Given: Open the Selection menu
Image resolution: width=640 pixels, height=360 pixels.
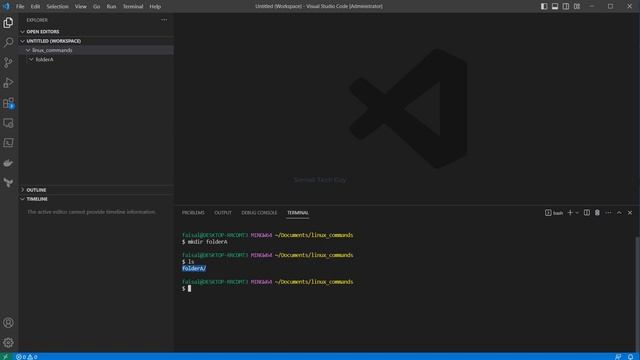Looking at the screenshot, I should coord(58,6).
